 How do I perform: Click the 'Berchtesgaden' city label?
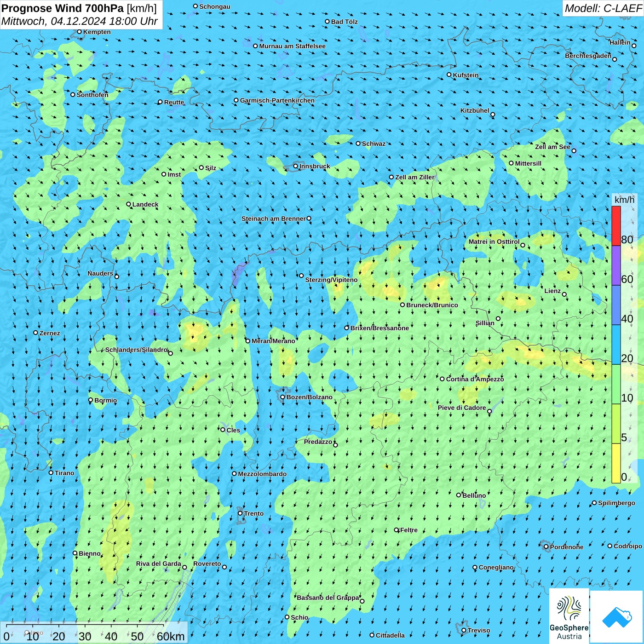[588, 56]
